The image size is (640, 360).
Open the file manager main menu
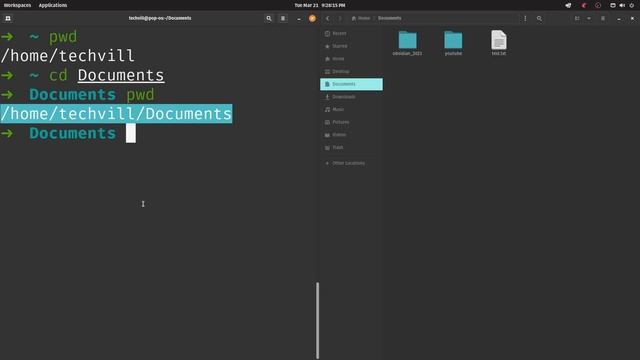click(x=603, y=18)
